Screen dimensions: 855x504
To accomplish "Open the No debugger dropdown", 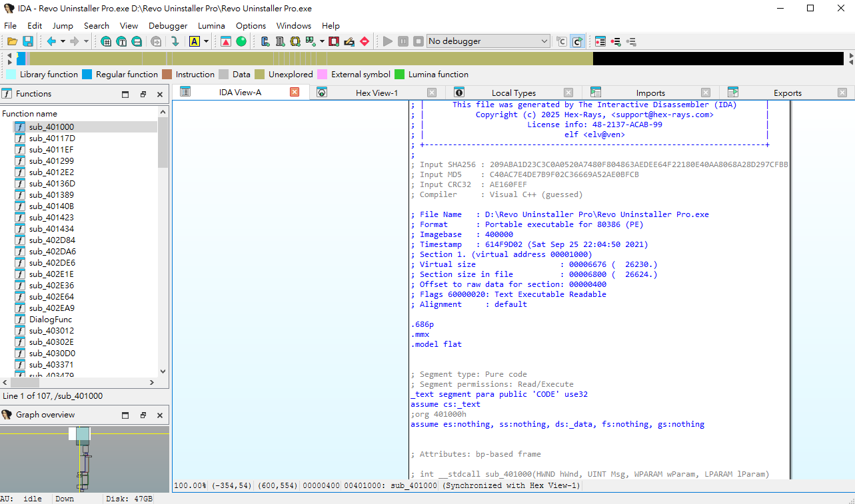I will (488, 41).
